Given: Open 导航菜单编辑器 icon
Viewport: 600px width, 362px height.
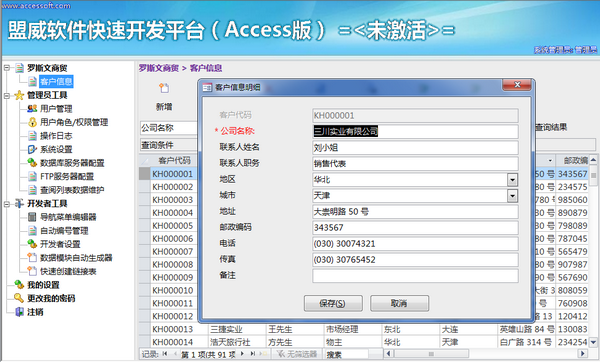Looking at the screenshot, I should pos(32,217).
